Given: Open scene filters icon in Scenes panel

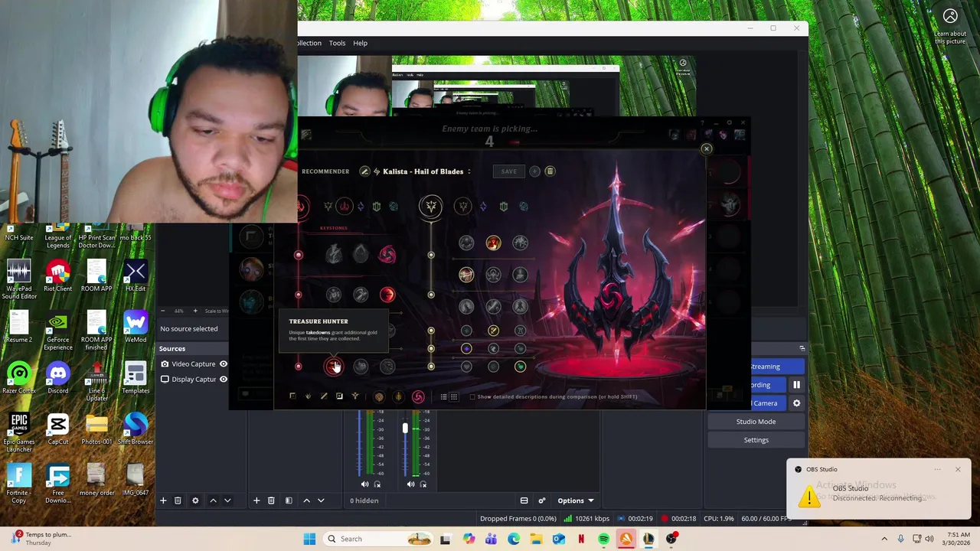Looking at the screenshot, I should pyautogui.click(x=289, y=500).
